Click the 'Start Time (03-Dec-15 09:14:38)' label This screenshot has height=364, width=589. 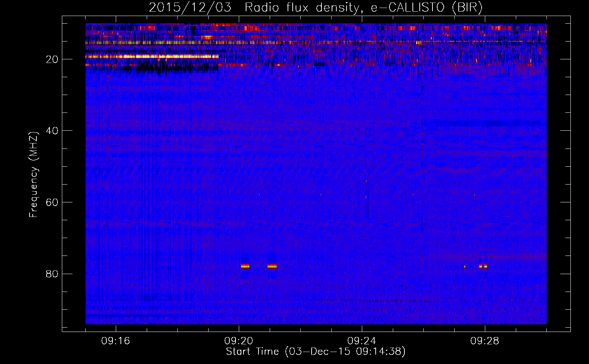[316, 352]
